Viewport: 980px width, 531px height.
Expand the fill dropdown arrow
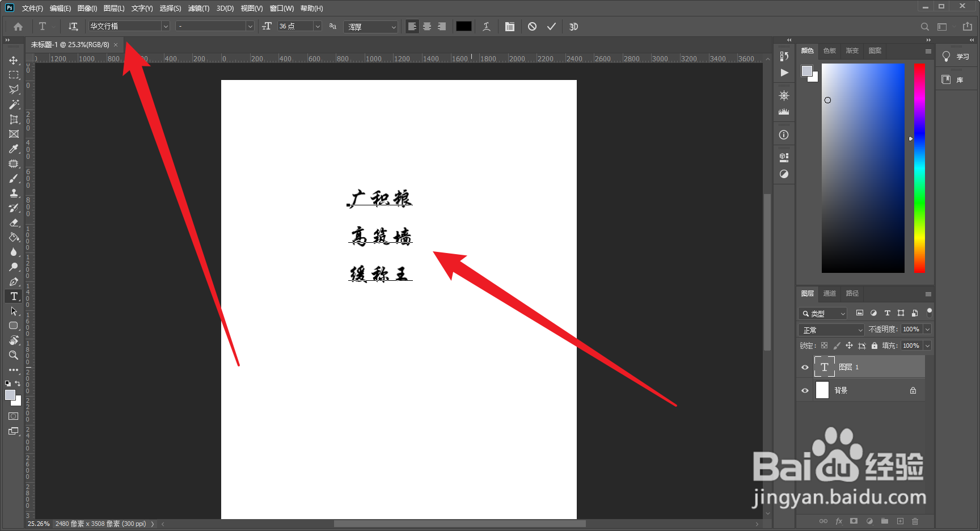coord(927,345)
